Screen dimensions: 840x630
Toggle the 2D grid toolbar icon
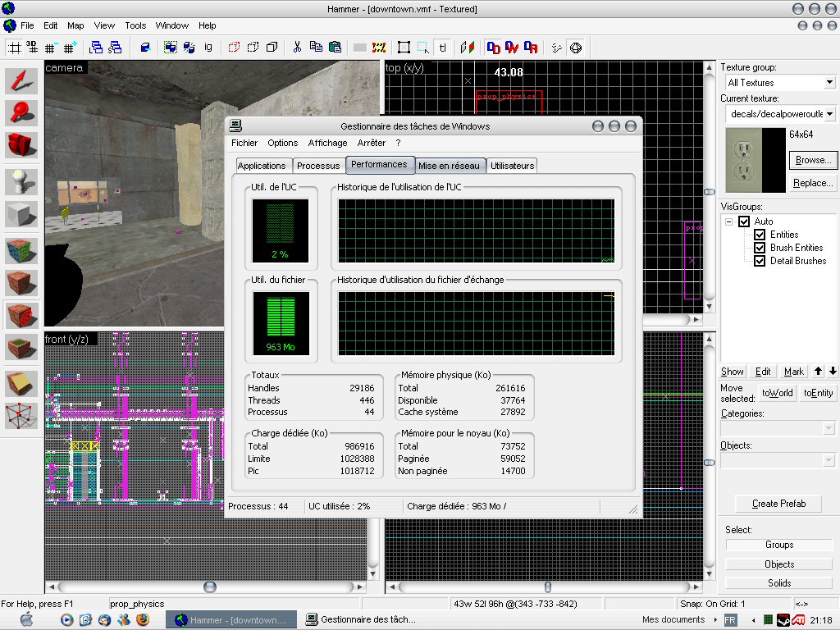pyautogui.click(x=15, y=48)
